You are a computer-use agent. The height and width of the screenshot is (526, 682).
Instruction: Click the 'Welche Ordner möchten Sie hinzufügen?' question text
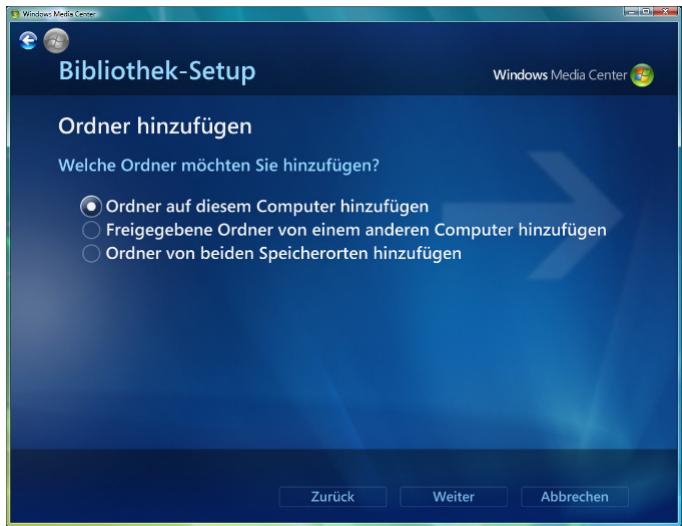coord(219,166)
